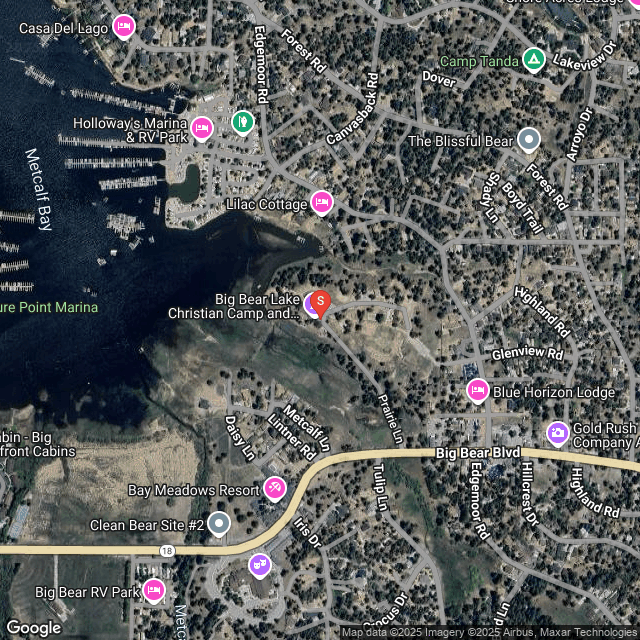Click the Metcalf Bay water label
640x640 pixels.
coord(39,189)
